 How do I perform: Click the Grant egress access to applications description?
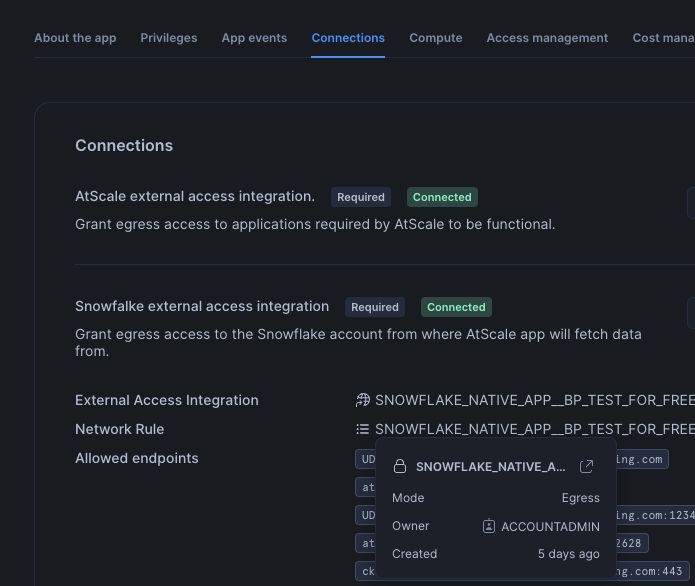click(315, 224)
